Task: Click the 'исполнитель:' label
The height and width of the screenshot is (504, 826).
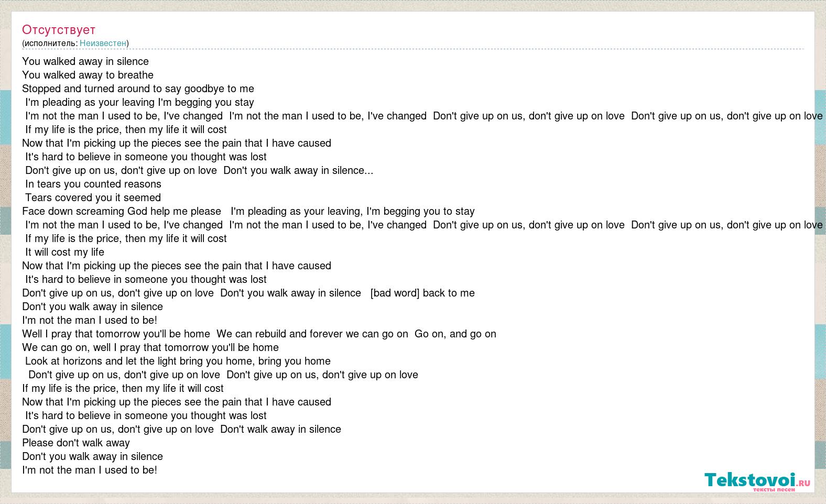Action: point(51,43)
